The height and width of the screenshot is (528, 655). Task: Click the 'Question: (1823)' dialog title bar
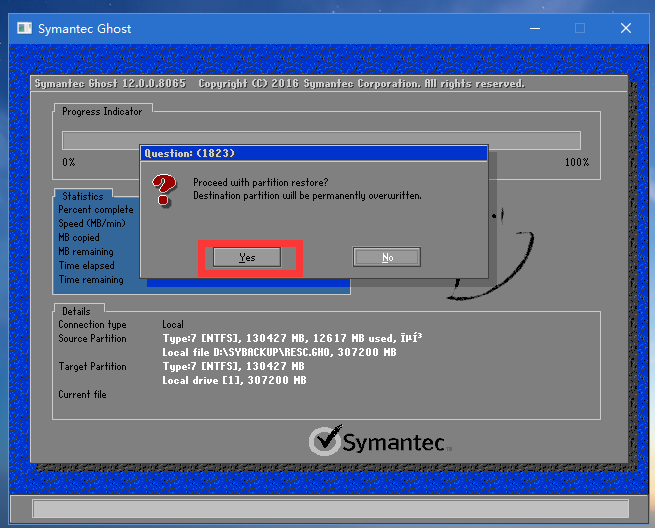tap(314, 153)
